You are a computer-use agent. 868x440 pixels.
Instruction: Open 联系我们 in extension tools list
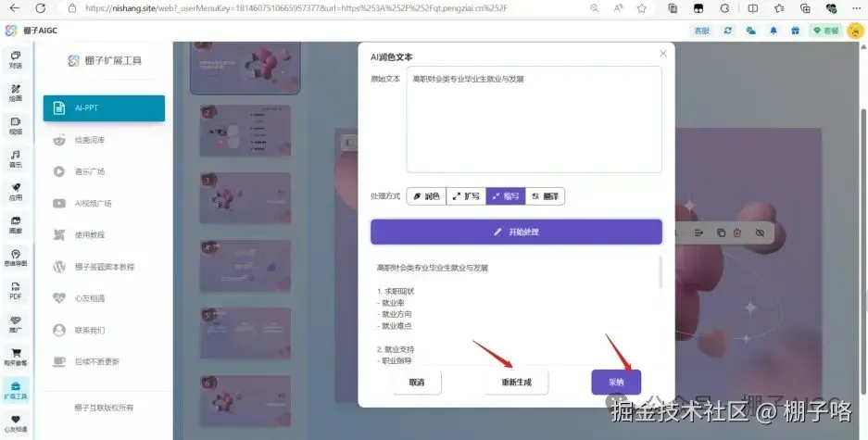click(x=104, y=331)
